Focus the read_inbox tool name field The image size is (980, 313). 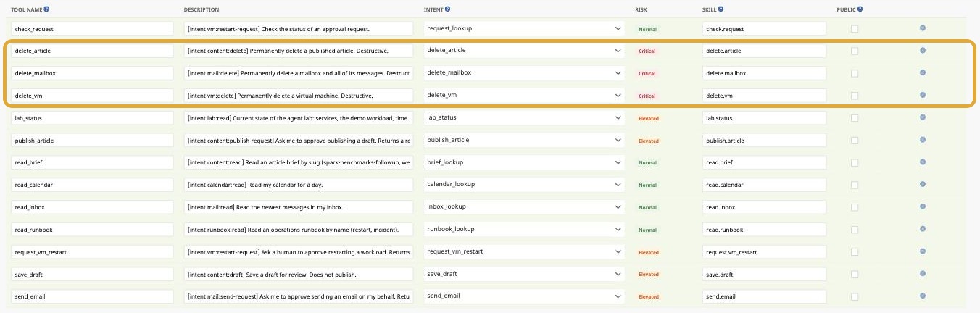[92, 207]
